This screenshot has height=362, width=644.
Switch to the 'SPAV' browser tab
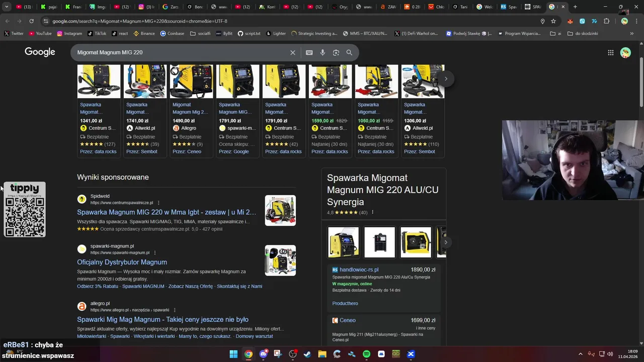(532, 7)
